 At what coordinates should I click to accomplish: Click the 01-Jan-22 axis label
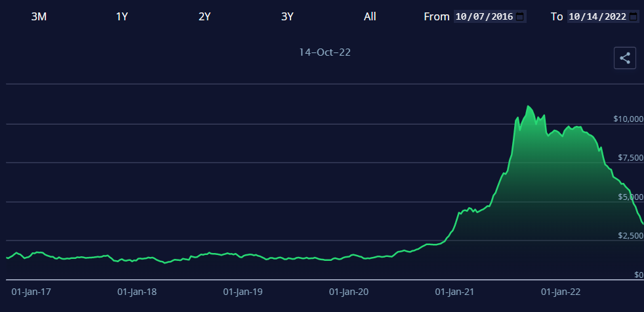click(560, 292)
